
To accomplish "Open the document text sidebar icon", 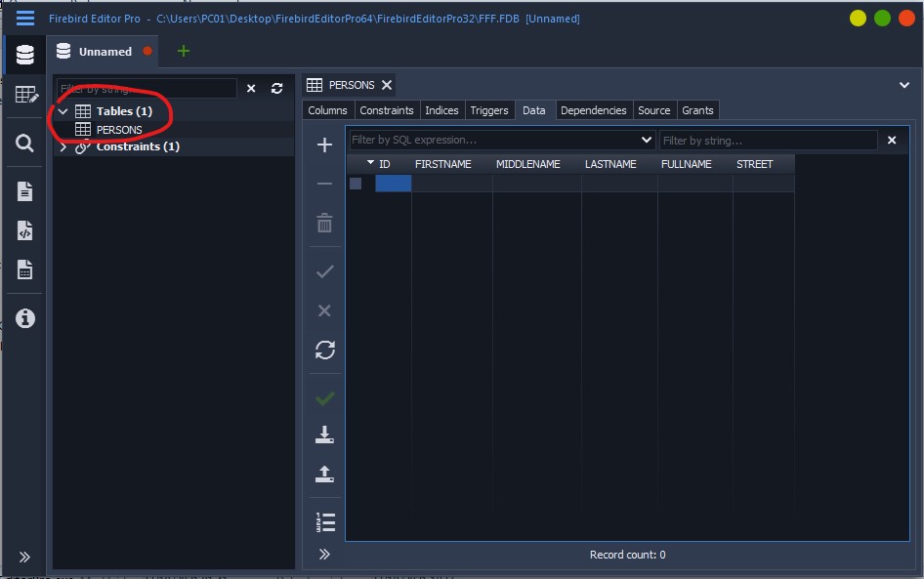I will [x=24, y=190].
